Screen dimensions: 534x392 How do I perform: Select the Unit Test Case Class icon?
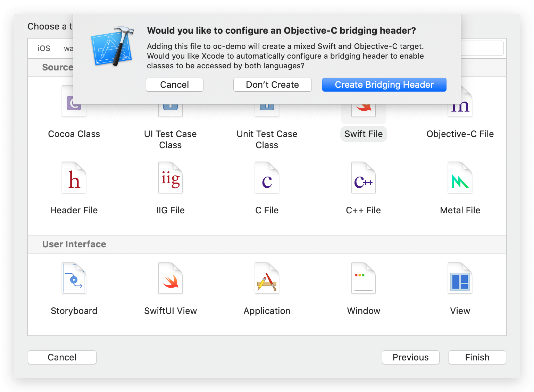point(267,111)
